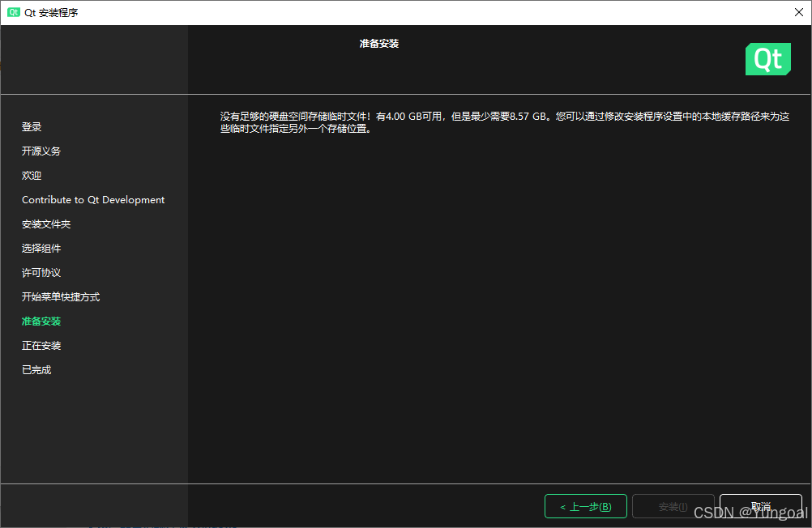Select the 选择组件 step in the sidebar
This screenshot has height=528, width=812.
coord(41,249)
